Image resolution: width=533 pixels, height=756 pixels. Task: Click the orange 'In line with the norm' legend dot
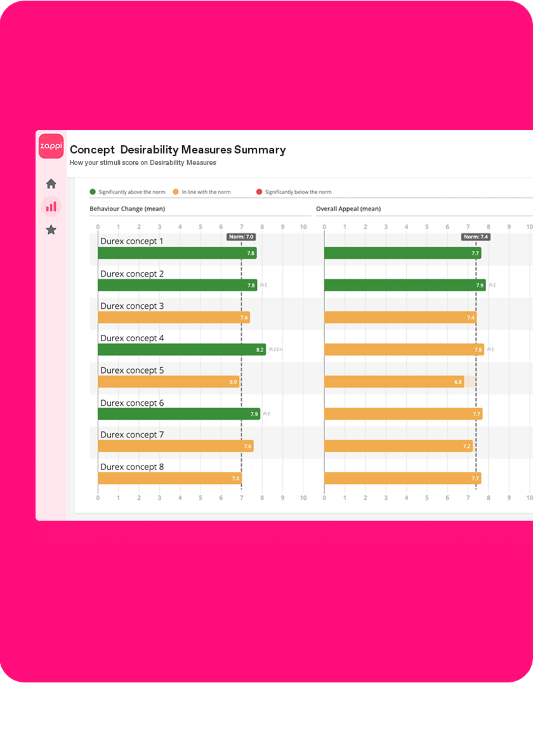(x=175, y=192)
